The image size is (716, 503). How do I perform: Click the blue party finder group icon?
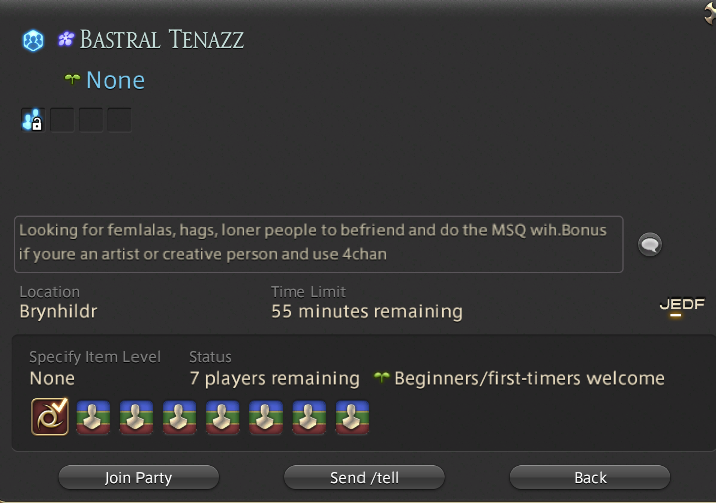coord(33,41)
